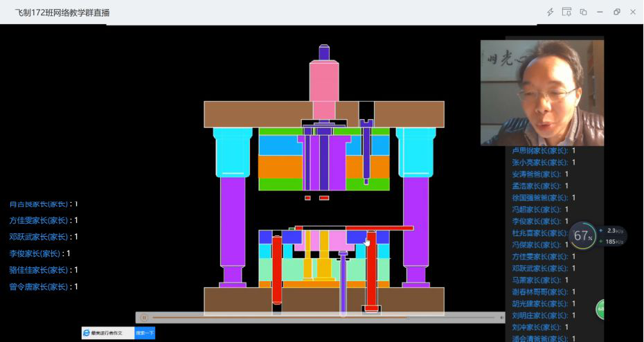Pause the animation with the play/pause button

(144, 318)
